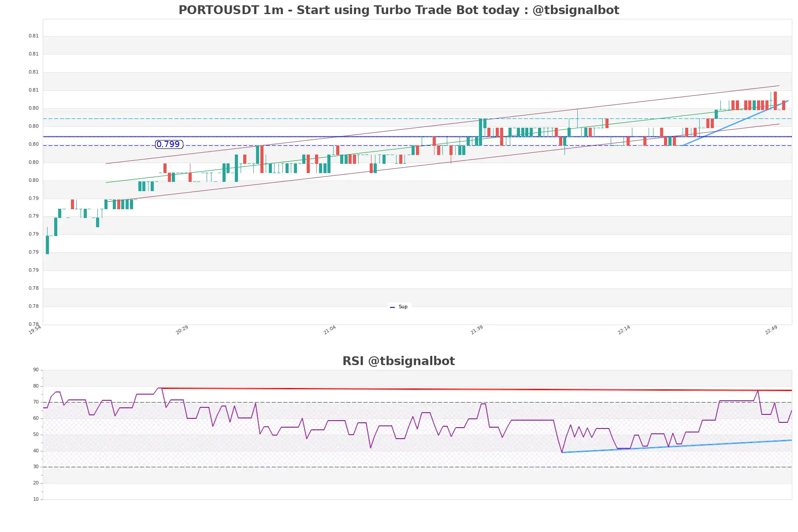The width and height of the screenshot is (798, 532).
Task: Click the RSI 80 axis label
Action: pyautogui.click(x=36, y=386)
